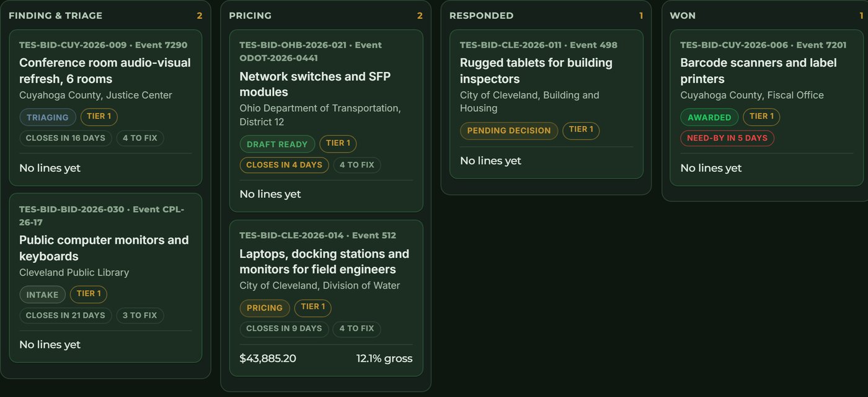Click Tier 1 badge on Public computer monitors card
The width and height of the screenshot is (868, 397).
(89, 294)
